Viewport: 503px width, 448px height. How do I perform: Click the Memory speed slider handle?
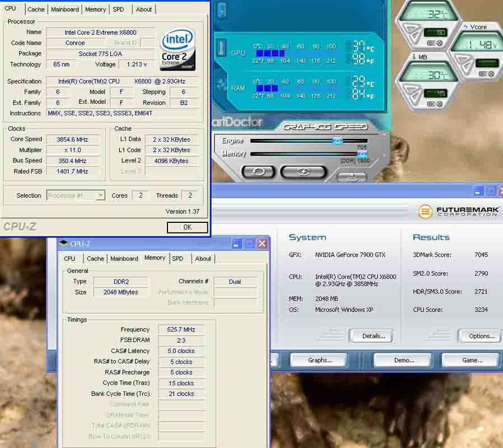(x=362, y=154)
